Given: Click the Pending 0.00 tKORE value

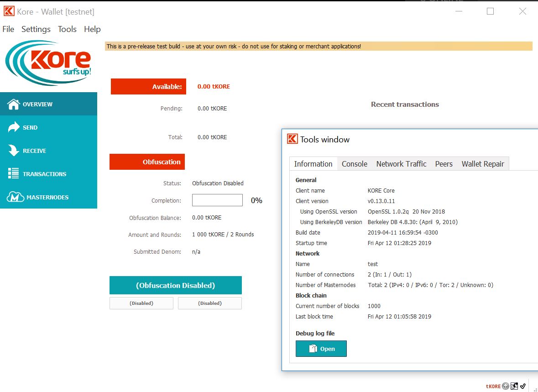Looking at the screenshot, I should tap(212, 109).
